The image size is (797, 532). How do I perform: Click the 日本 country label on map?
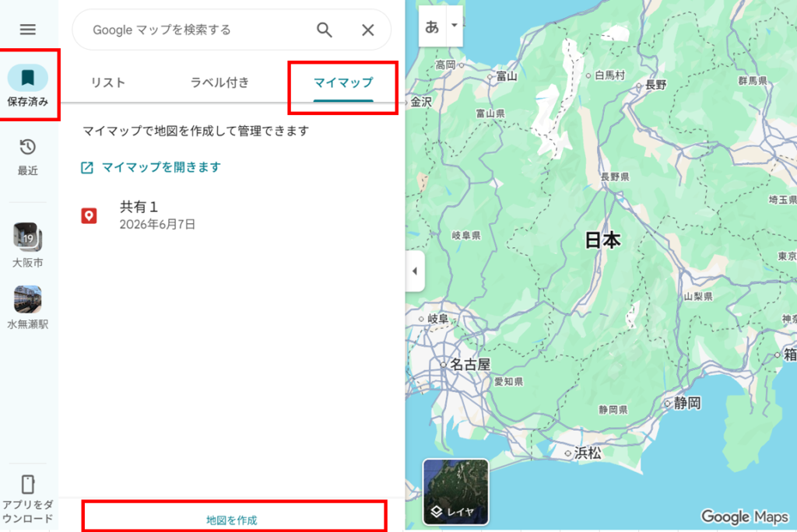coord(603,240)
